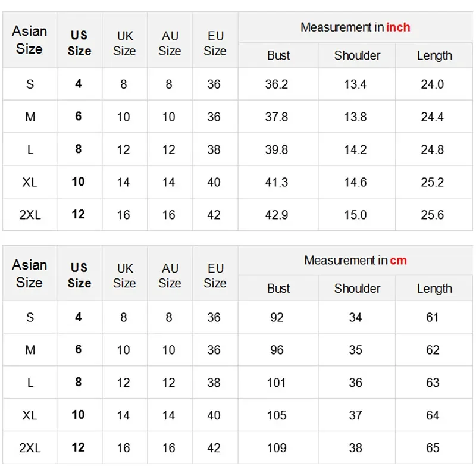476x476 pixels.
Task: Click the "Measurement in inch" header
Action: 355,27
